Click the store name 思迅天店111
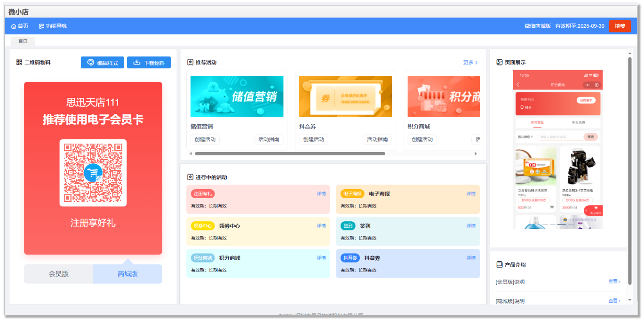 click(x=93, y=103)
